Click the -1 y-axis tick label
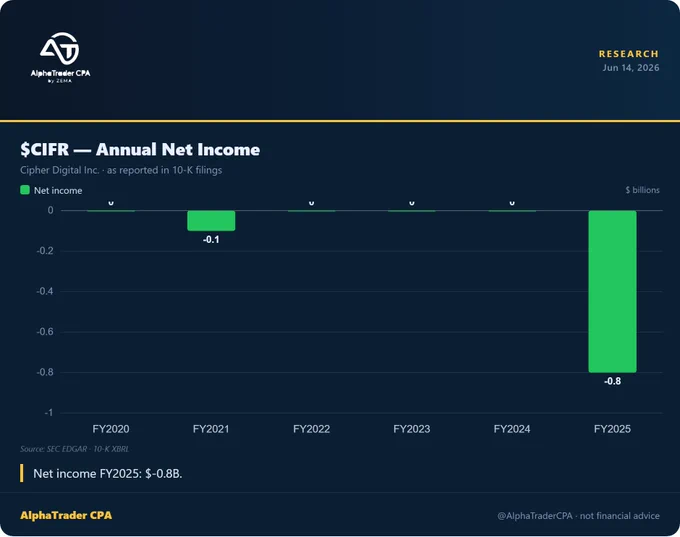 tap(49, 413)
